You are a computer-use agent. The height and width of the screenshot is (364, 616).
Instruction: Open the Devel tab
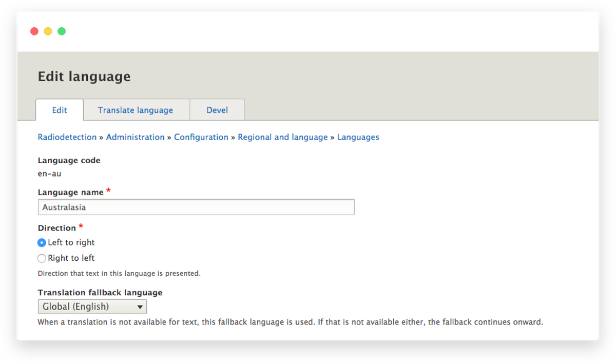[x=217, y=110]
